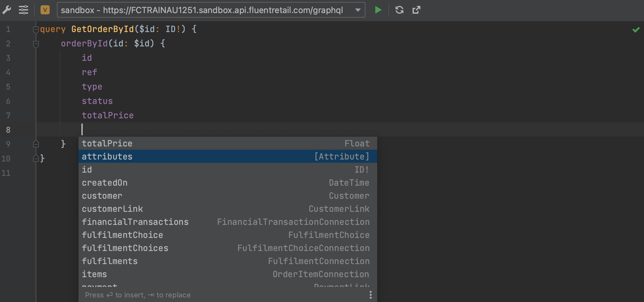Click the orange V variables icon
The width and height of the screenshot is (644, 302).
point(45,10)
